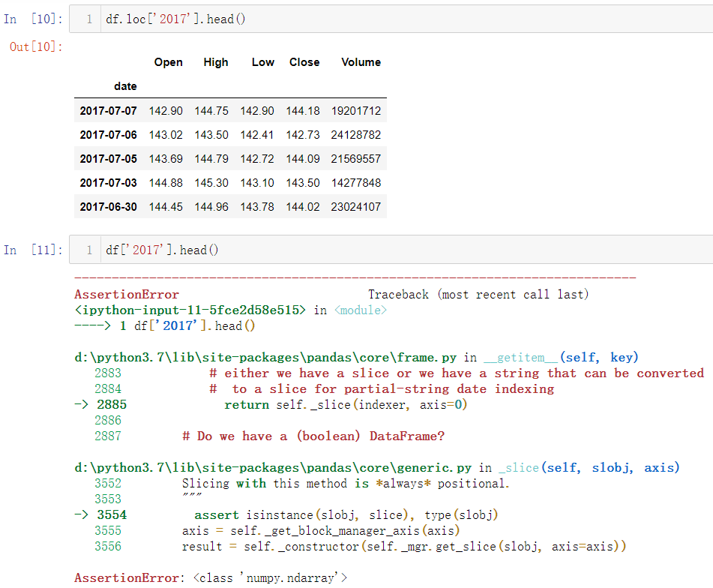
Task: Click Volume value 14277848
Action: pos(356,183)
